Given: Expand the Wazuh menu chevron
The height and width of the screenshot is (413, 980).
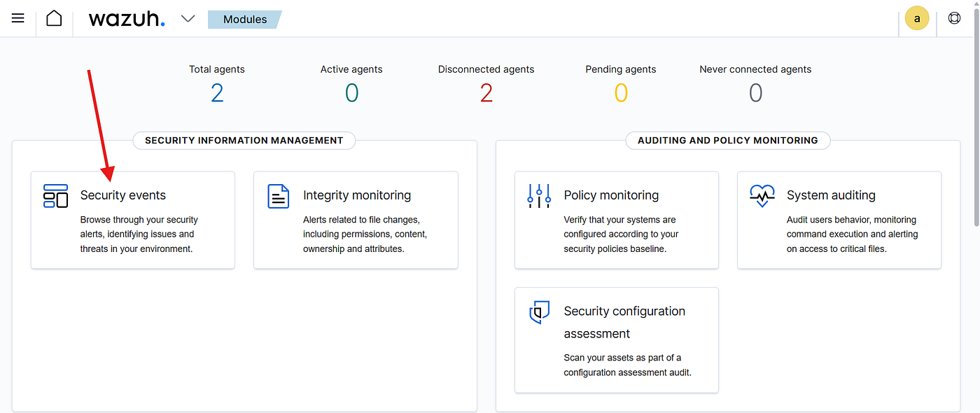Looking at the screenshot, I should 188,19.
